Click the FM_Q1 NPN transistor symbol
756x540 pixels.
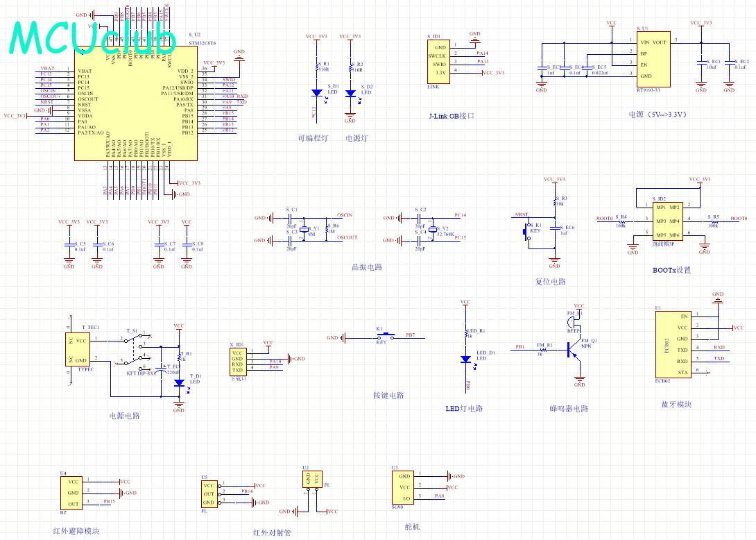(x=573, y=351)
